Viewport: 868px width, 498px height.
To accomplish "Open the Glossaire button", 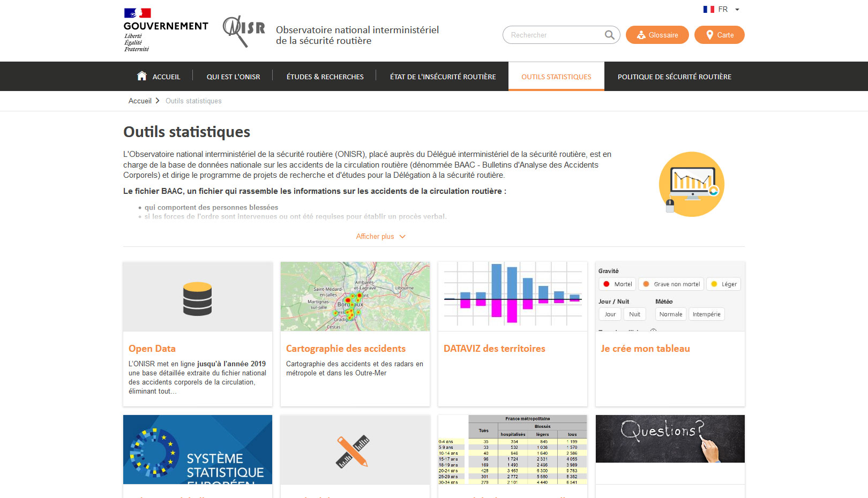I will click(x=657, y=35).
